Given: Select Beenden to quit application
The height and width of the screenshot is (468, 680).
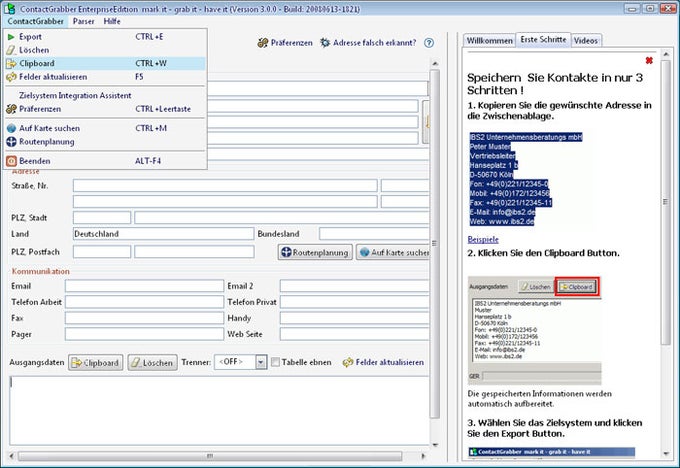Looking at the screenshot, I should pos(105,161).
